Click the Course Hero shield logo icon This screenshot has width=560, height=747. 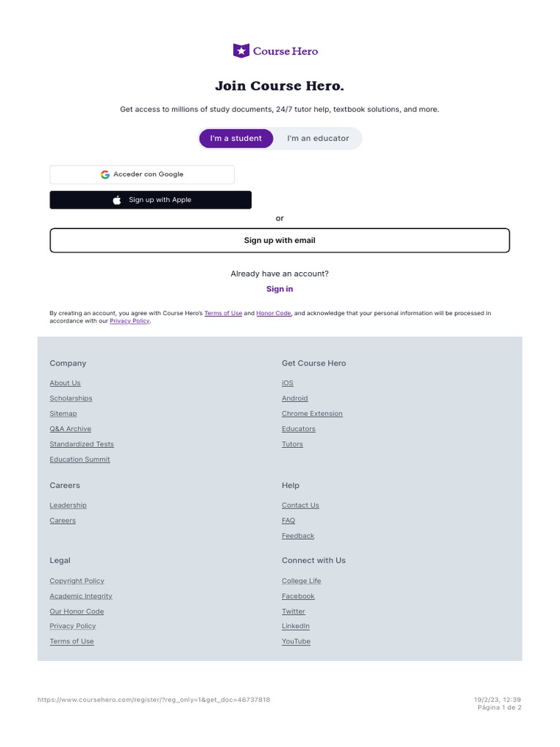click(x=241, y=51)
